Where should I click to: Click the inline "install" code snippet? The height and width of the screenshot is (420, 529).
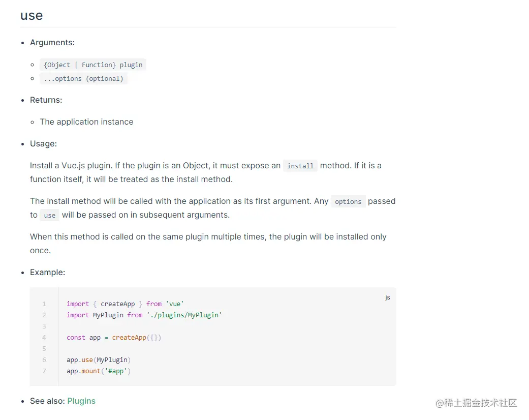coord(300,166)
